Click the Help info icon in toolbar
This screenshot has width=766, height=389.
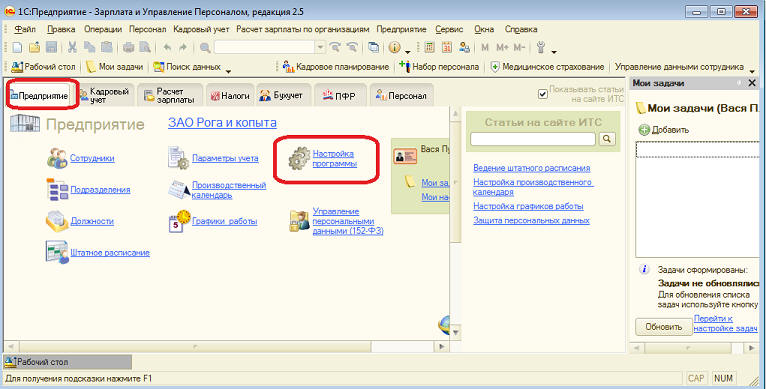(395, 47)
